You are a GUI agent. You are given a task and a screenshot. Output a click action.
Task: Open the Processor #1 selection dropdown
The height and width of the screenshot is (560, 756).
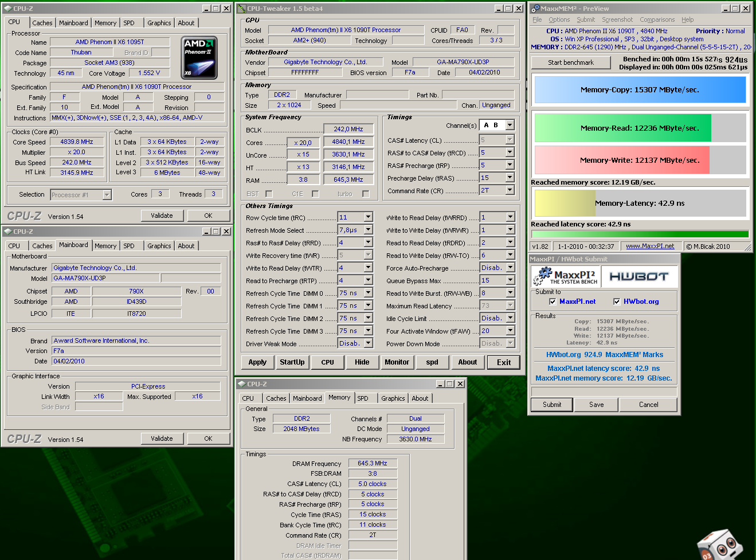pos(107,195)
